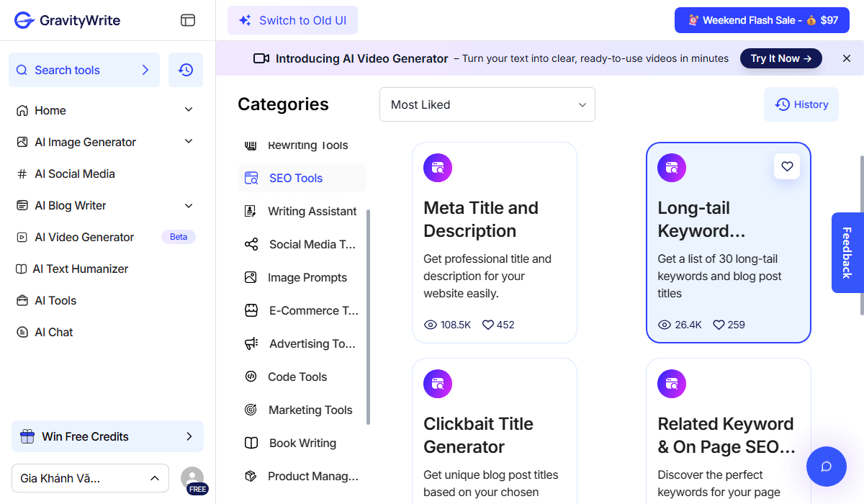
Task: Open the floating chat bubble icon
Action: (826, 466)
